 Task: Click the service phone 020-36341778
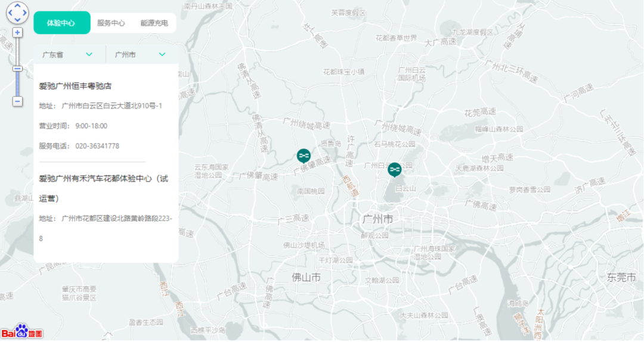point(97,146)
